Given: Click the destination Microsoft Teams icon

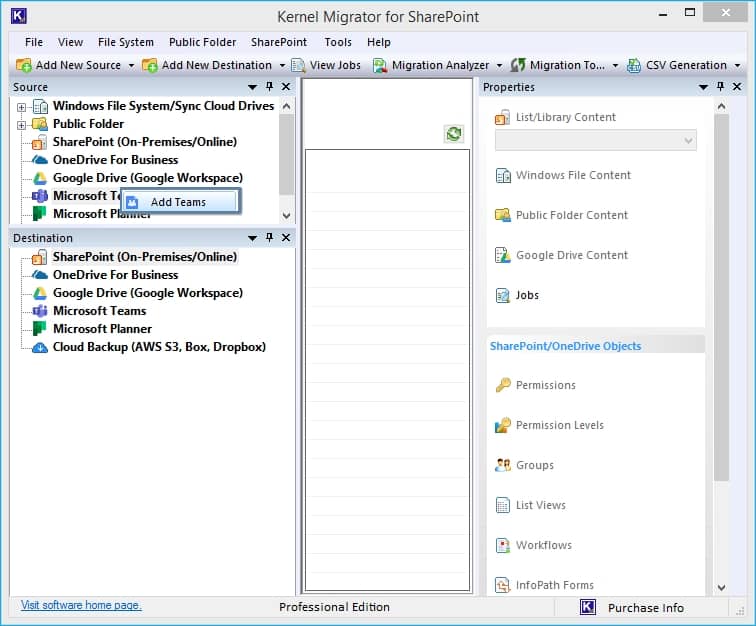Looking at the screenshot, I should click(x=40, y=311).
